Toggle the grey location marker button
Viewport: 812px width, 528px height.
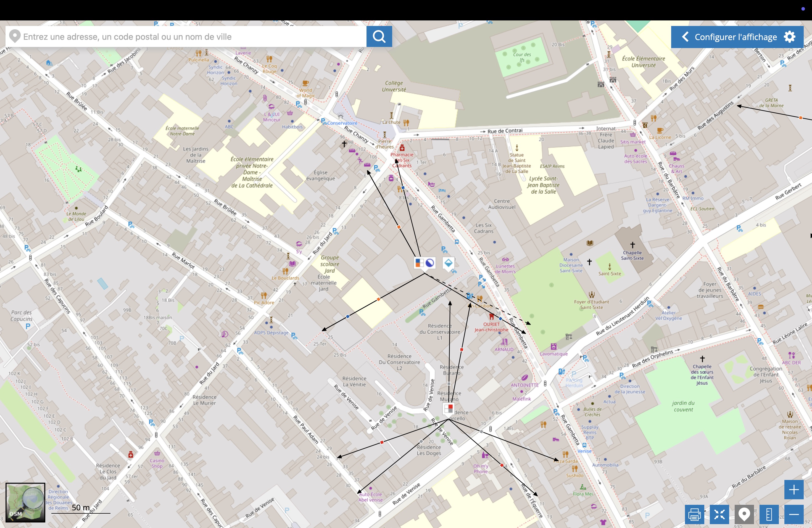point(744,514)
